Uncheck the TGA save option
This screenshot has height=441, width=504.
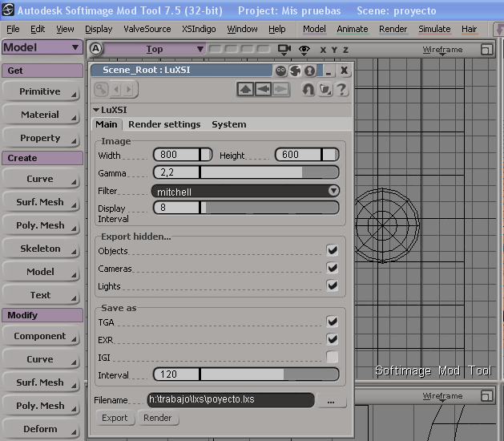333,322
